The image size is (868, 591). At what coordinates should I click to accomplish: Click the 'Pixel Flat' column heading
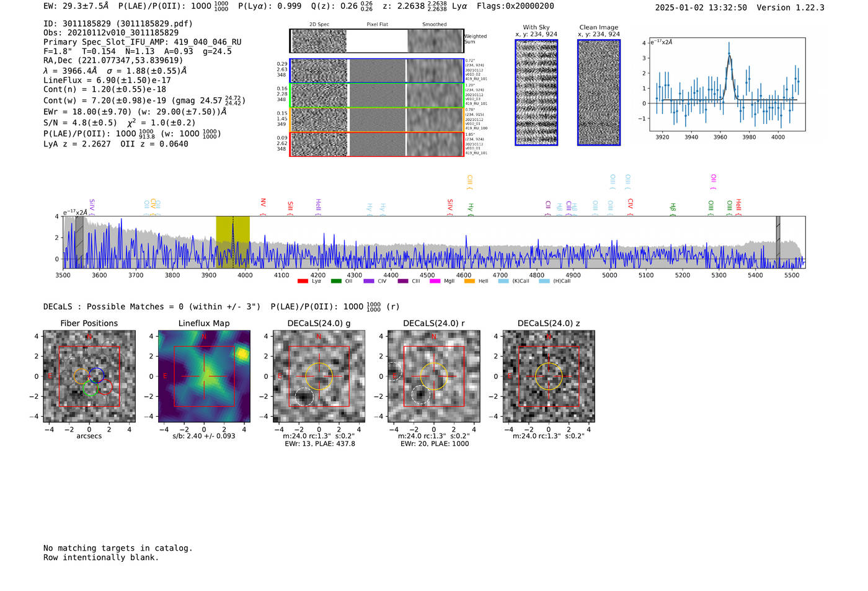pyautogui.click(x=377, y=25)
